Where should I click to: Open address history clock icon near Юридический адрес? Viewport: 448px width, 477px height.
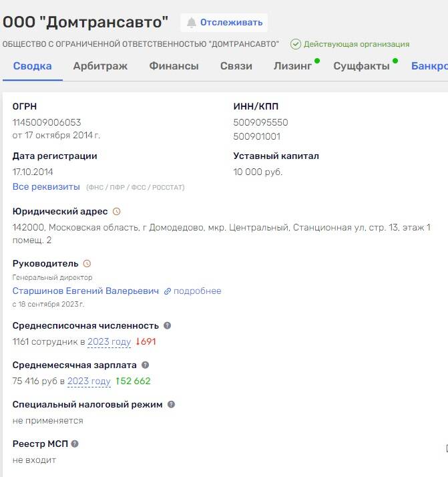[116, 211]
